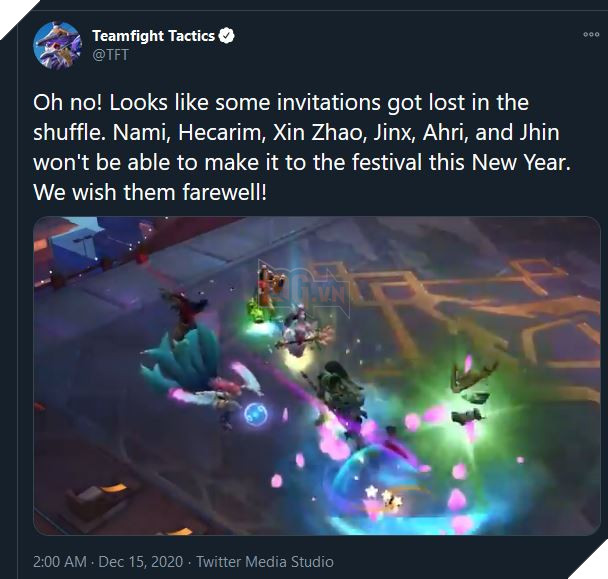Click the name Jhin in tweet

point(539,133)
